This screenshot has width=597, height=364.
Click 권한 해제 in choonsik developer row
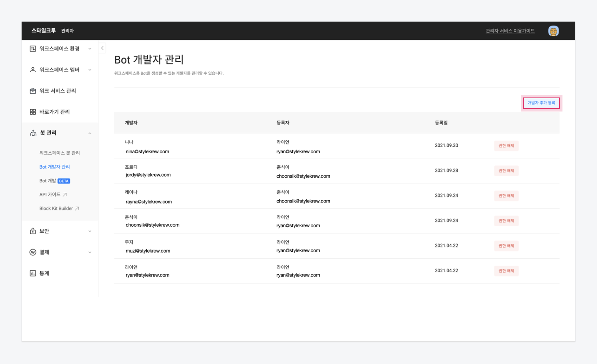pos(506,220)
